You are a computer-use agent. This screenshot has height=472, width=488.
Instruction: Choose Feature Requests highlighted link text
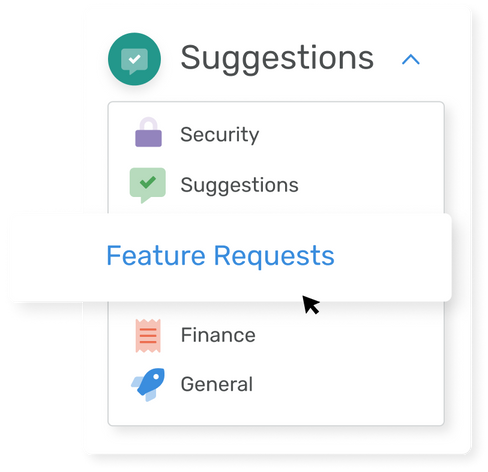(x=220, y=256)
